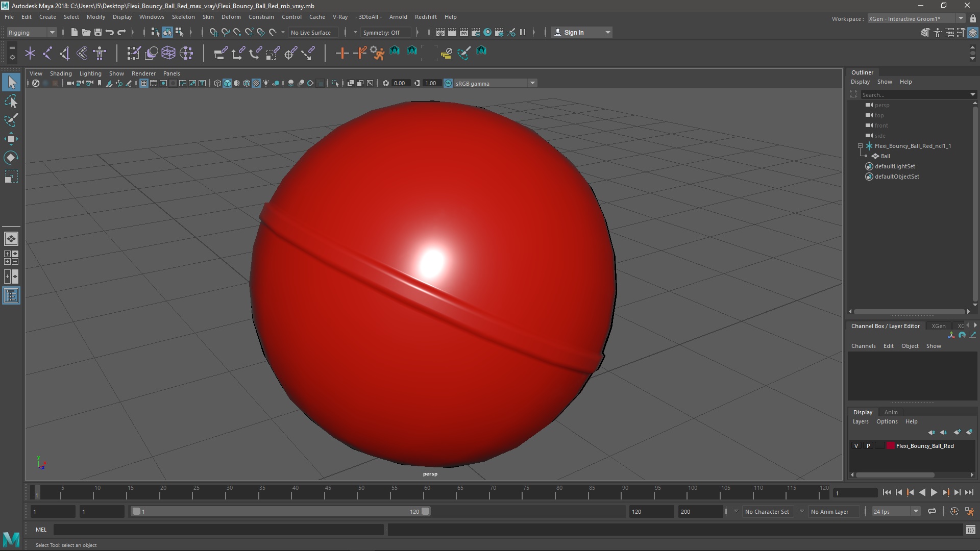
Task: Open the 24 fps frame rate dropdown
Action: point(895,511)
